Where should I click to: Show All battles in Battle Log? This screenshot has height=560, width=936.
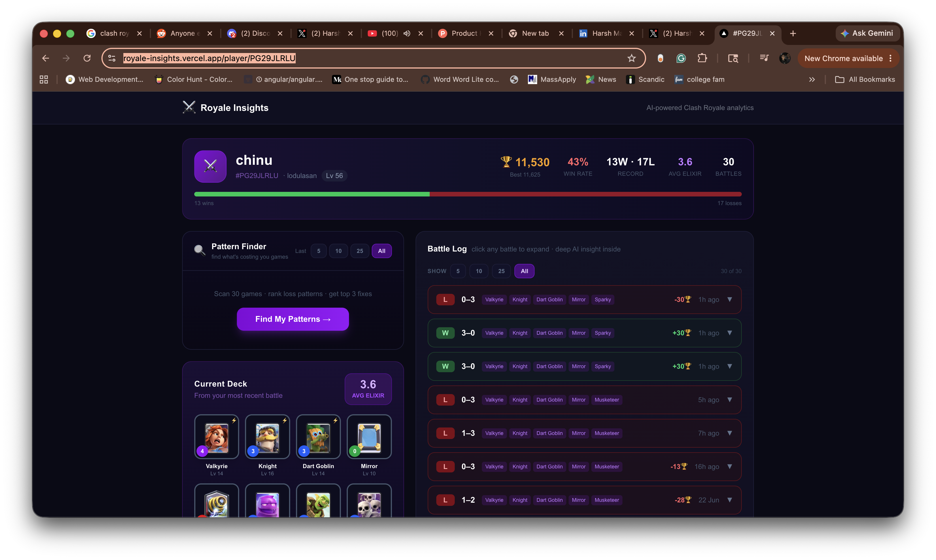[x=524, y=271]
